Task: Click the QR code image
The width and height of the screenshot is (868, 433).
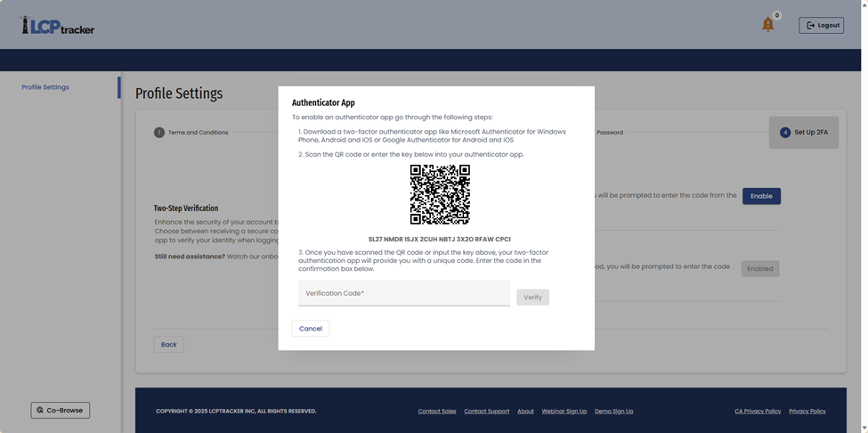Action: 440,194
